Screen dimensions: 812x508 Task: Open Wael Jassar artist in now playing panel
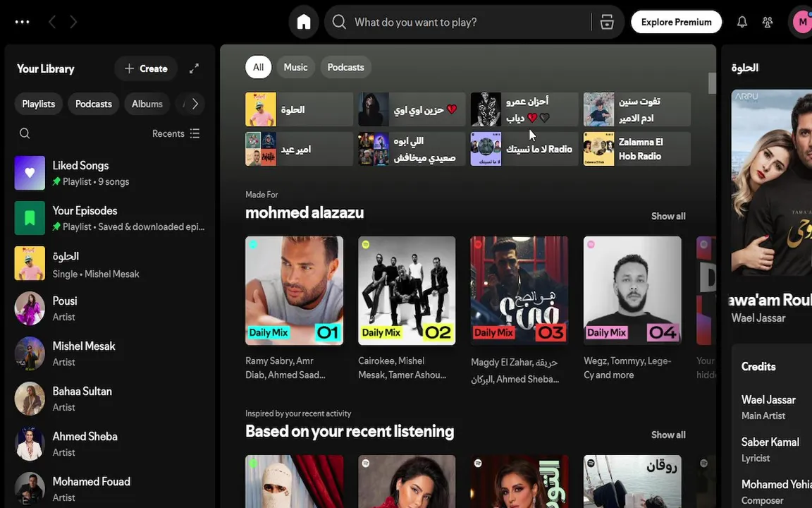(758, 318)
